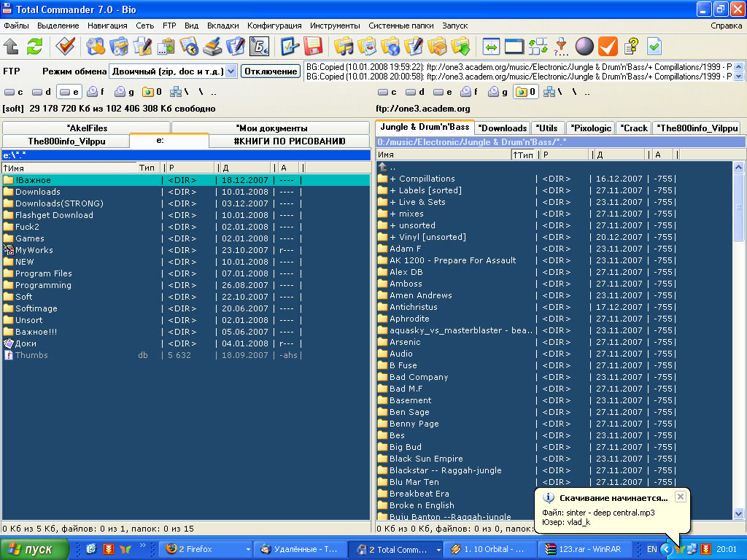Switch right panel to drive g

click(x=498, y=92)
